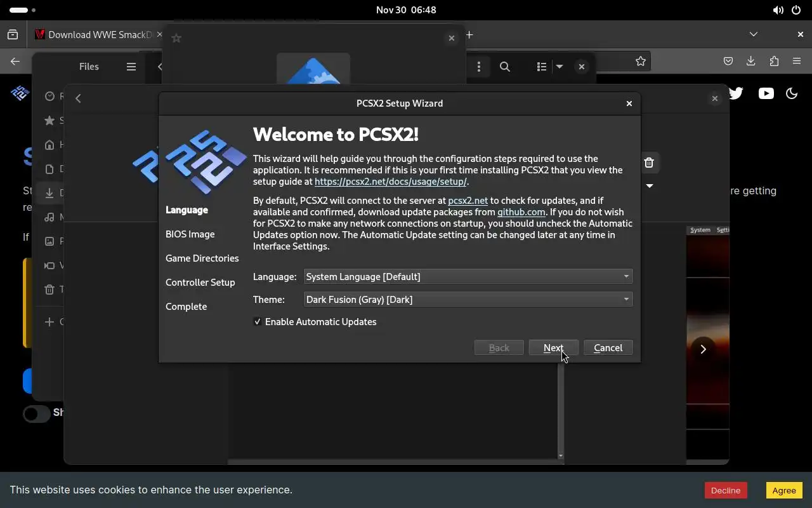Viewport: 812px width, 508px height.
Task: Click the Back button in setup wizard
Action: tap(499, 348)
